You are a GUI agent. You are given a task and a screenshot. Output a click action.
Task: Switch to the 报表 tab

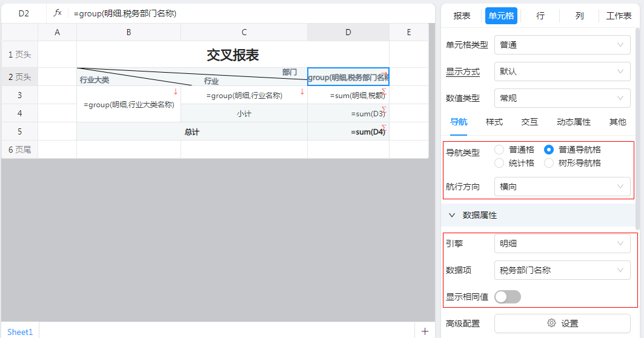coord(462,16)
